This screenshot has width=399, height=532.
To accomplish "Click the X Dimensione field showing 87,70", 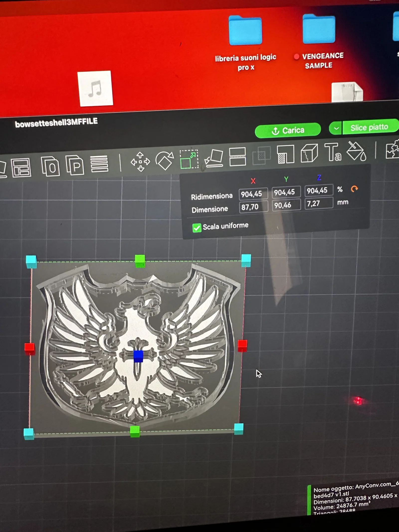I will click(x=254, y=207).
